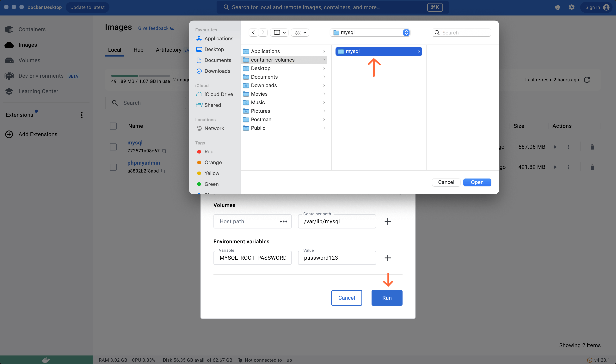The width and height of the screenshot is (616, 364).
Task: Click the forward navigation arrow in file picker
Action: [263, 33]
